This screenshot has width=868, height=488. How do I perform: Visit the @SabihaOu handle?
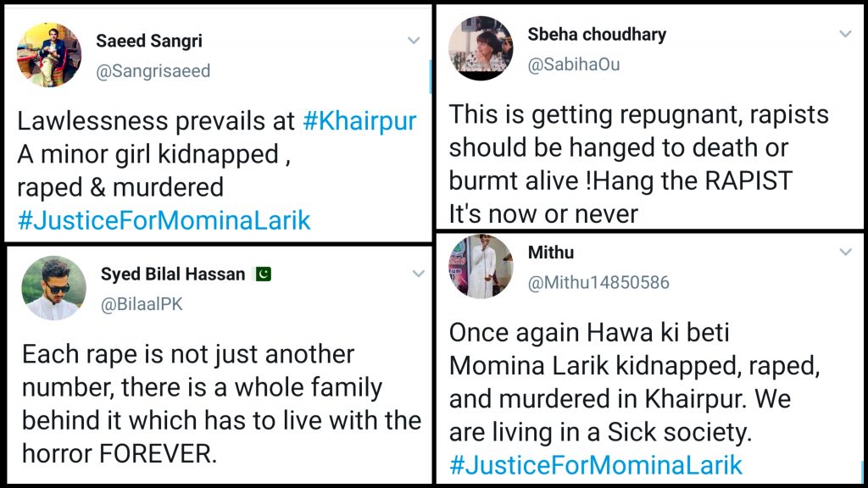coord(574,64)
